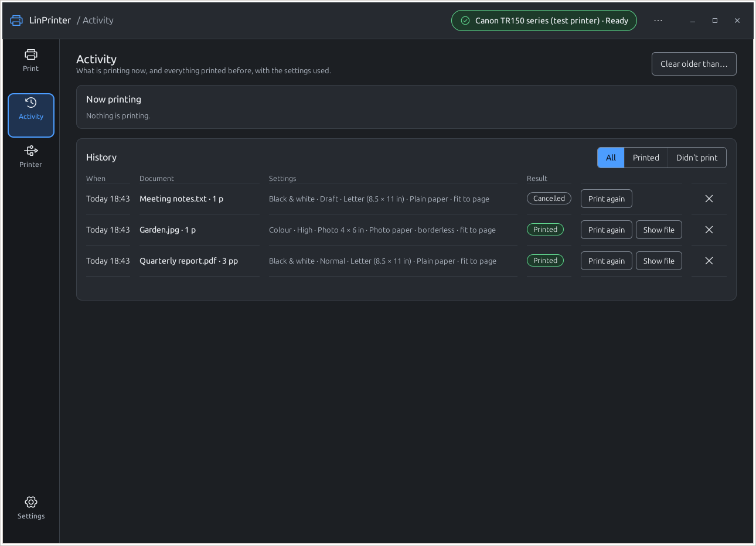The height and width of the screenshot is (546, 756).
Task: Show all history entries
Action: [x=611, y=158]
